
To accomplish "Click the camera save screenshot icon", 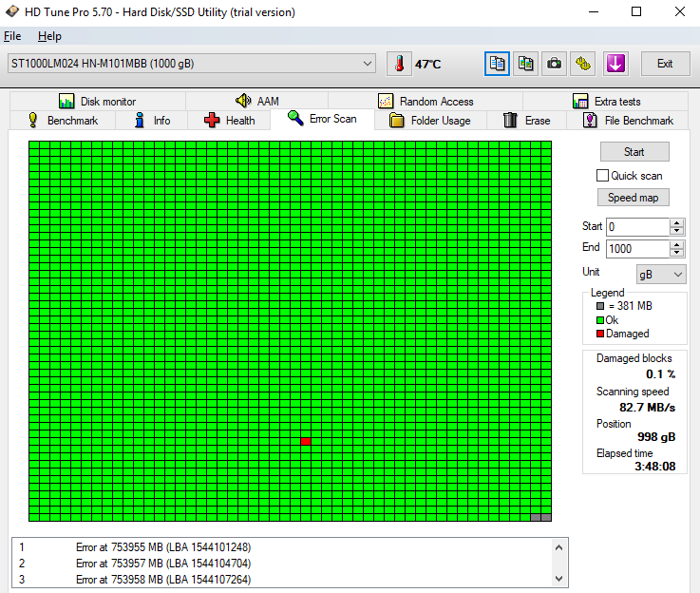I will click(554, 64).
